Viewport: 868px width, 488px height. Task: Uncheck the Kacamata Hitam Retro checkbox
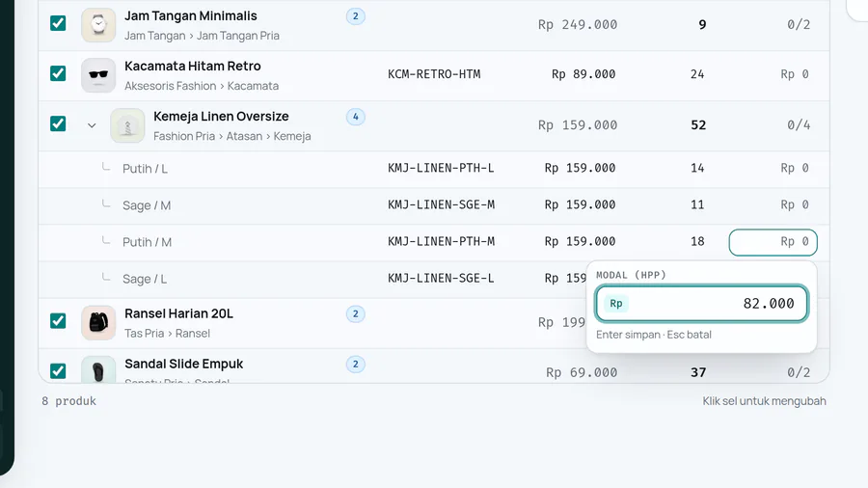pyautogui.click(x=58, y=73)
